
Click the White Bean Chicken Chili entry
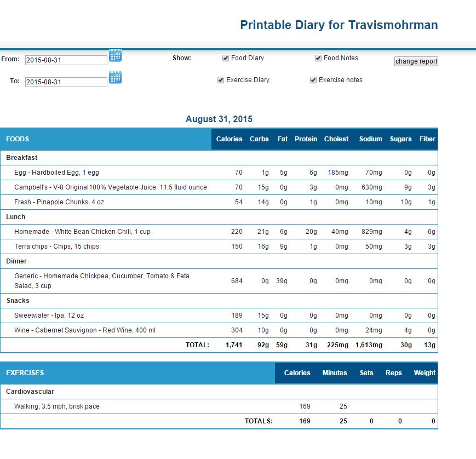(82, 232)
